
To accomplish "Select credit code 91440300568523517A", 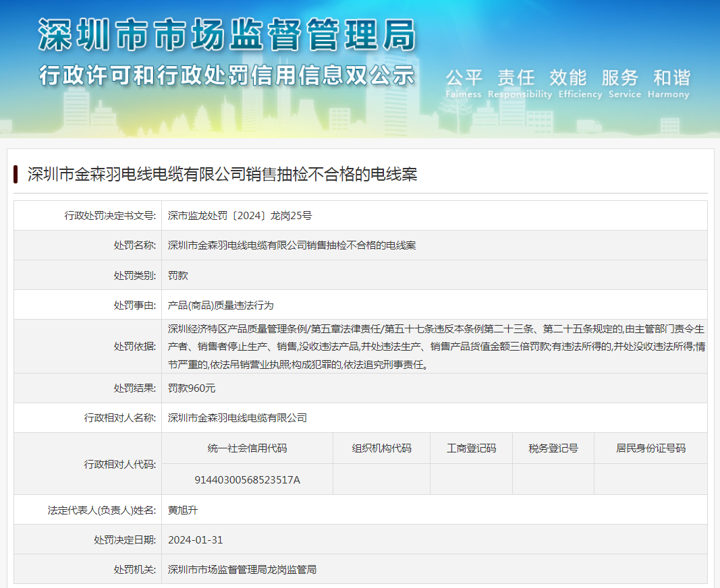I will tap(247, 479).
